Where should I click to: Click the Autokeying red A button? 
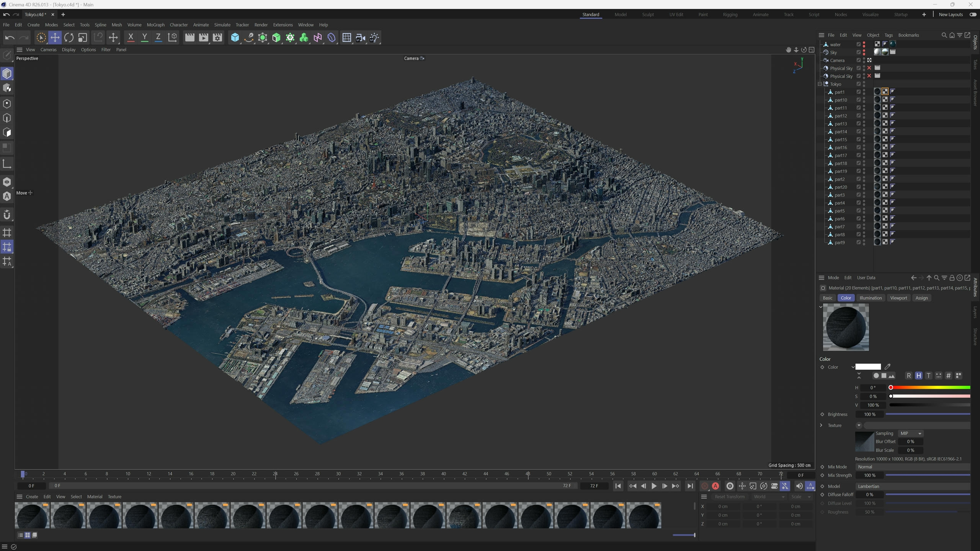tap(715, 486)
